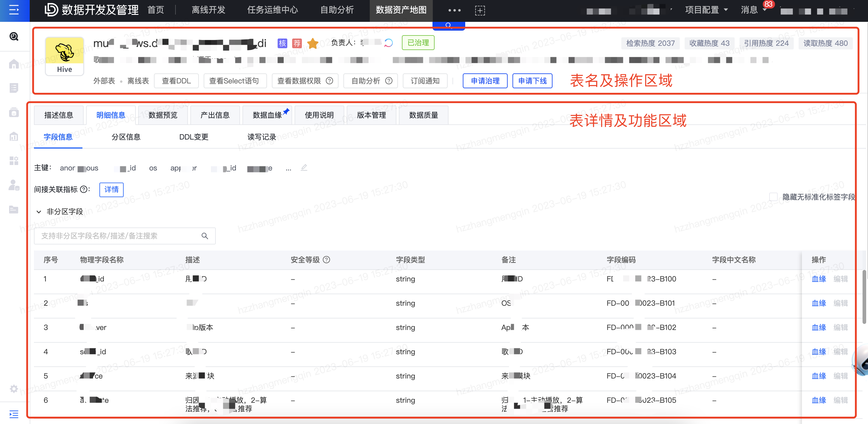Switch to 产出信息 tab
868x424 pixels.
pyautogui.click(x=215, y=115)
